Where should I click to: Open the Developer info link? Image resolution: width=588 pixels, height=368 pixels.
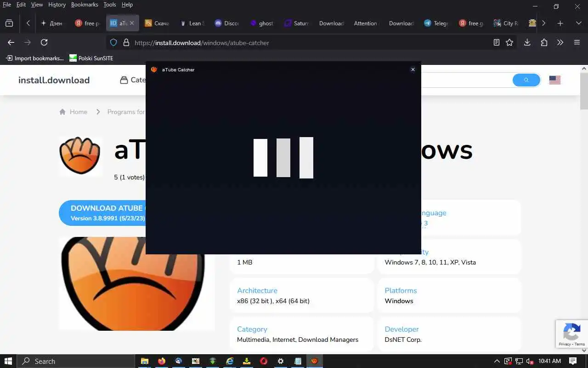point(401,329)
